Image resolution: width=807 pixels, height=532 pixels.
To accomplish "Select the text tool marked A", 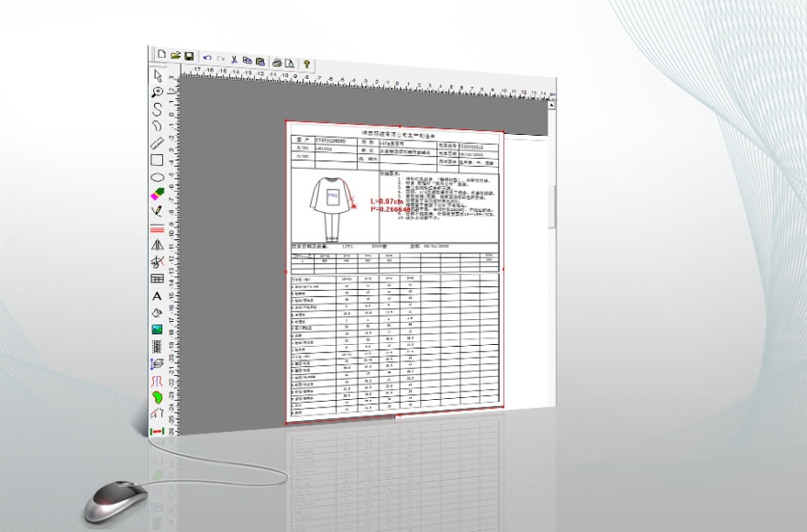I will [x=157, y=296].
